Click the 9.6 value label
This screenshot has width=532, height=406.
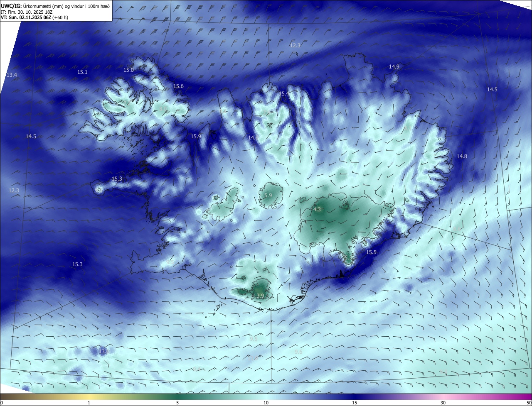coord(298,352)
